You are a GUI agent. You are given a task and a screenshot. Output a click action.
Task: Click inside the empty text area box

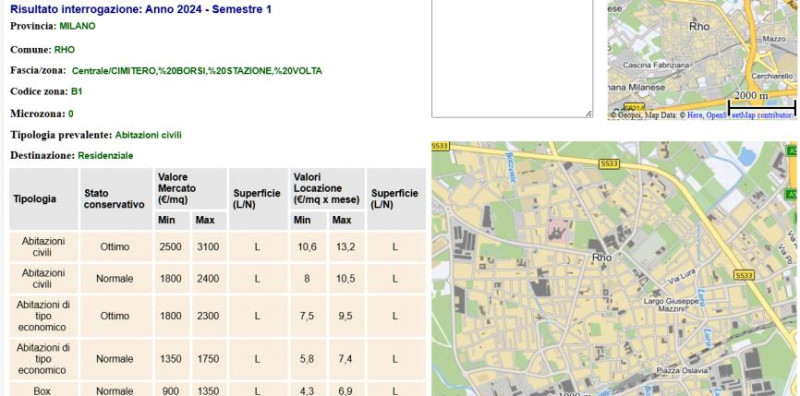[x=512, y=58]
